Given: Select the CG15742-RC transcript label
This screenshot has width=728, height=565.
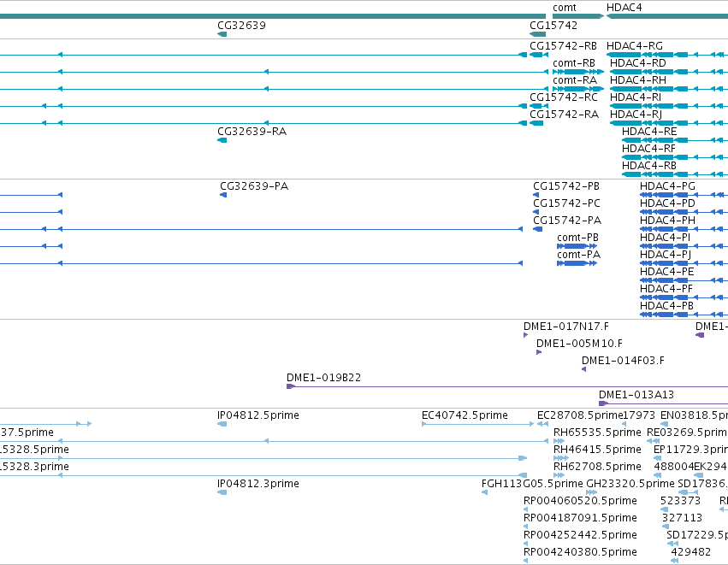Looking at the screenshot, I should [564, 97].
